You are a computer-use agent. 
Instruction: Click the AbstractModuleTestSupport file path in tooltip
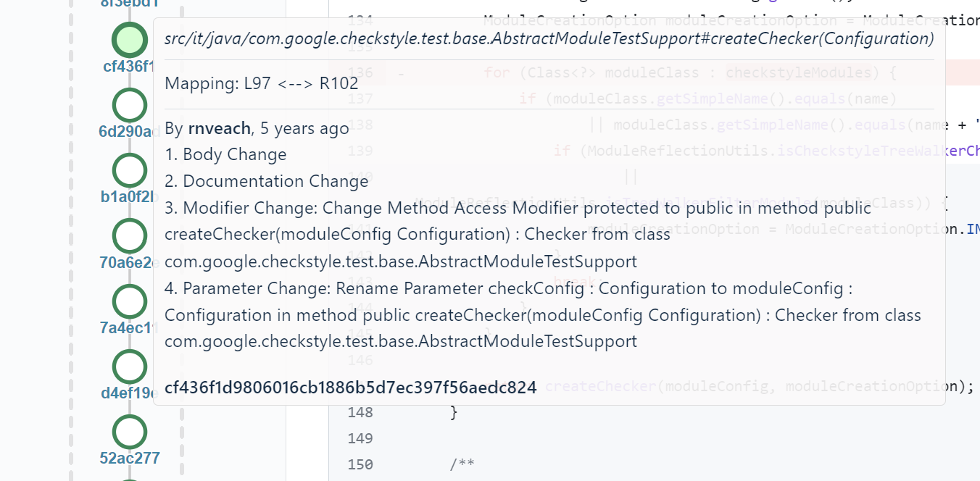[x=549, y=38]
